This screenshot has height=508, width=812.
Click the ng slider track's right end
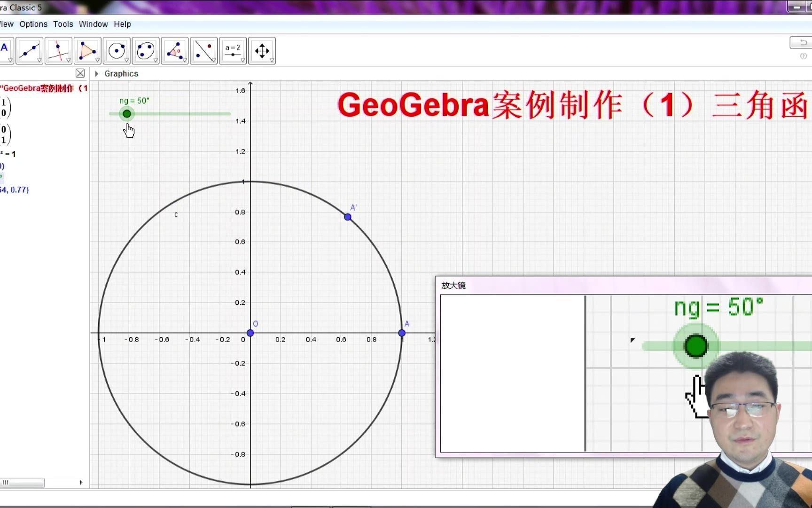click(229, 114)
